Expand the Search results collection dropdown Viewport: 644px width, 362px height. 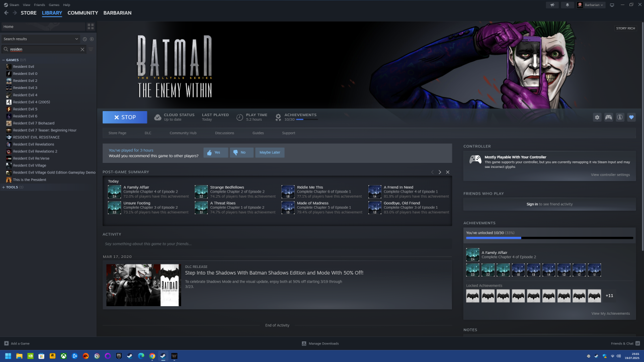coord(76,39)
